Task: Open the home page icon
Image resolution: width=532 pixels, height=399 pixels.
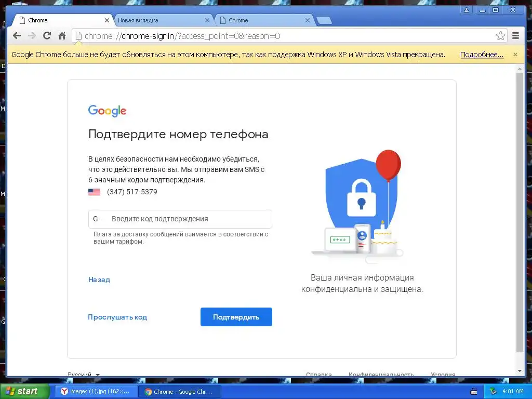Action: pos(62,36)
